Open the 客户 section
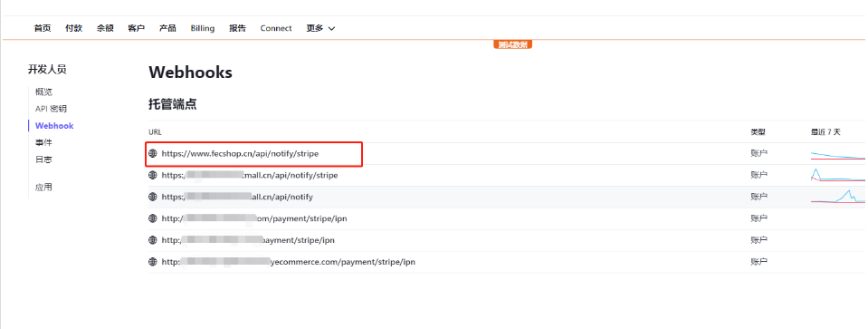The height and width of the screenshot is (329, 868). 136,28
